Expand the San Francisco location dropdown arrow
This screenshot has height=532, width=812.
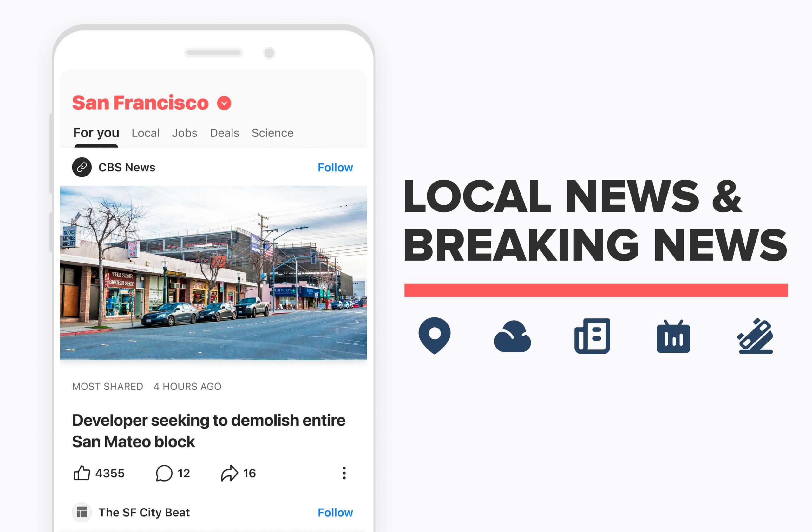click(x=224, y=103)
